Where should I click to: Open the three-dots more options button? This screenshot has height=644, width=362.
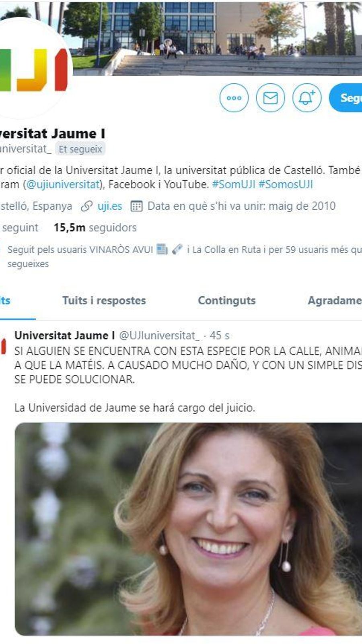pyautogui.click(x=234, y=98)
